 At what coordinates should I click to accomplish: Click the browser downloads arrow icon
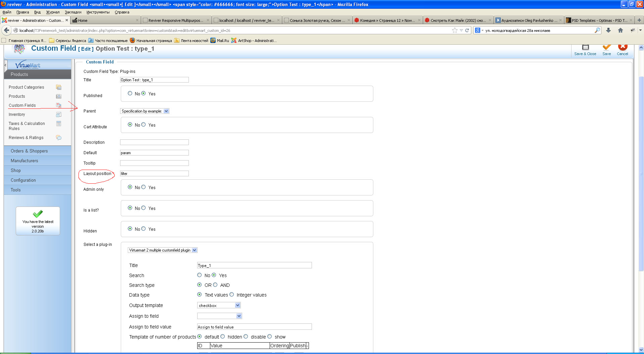(608, 31)
